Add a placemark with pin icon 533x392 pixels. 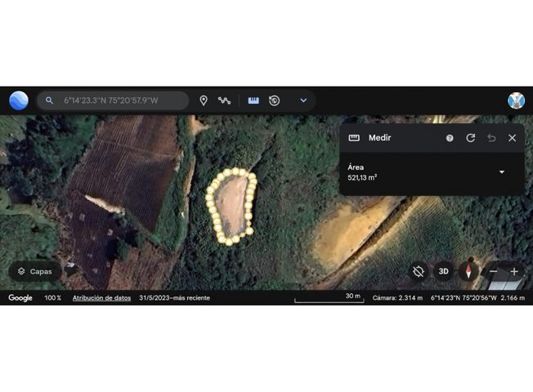204,100
